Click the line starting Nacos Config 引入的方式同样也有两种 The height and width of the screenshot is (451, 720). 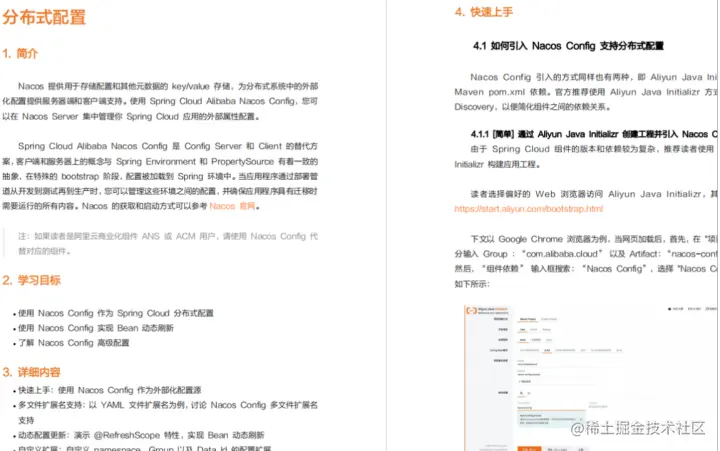593,77
